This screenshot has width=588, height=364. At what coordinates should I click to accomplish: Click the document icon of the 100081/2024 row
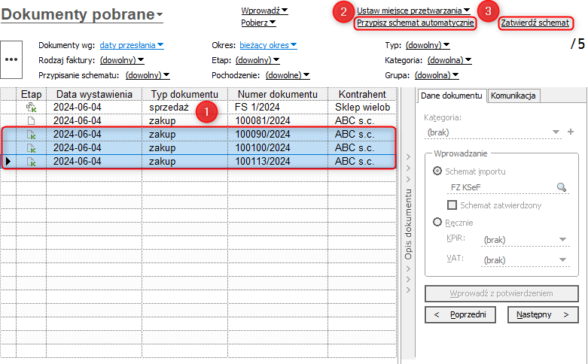(31, 121)
